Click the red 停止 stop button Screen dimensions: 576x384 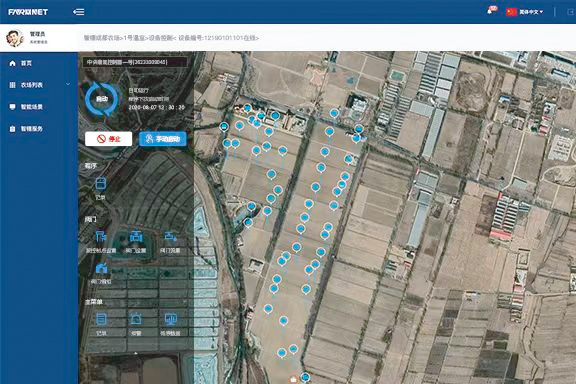(108, 139)
